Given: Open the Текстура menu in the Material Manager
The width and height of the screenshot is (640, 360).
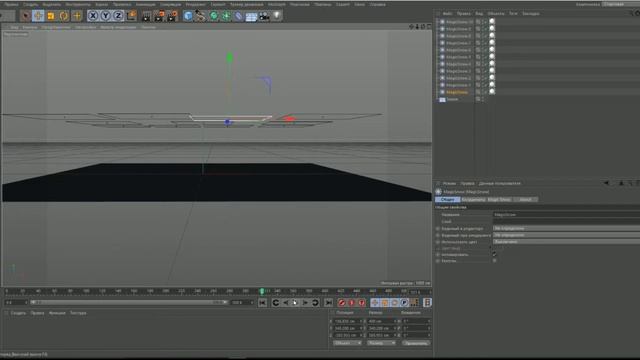Looking at the screenshot, I should 78,313.
